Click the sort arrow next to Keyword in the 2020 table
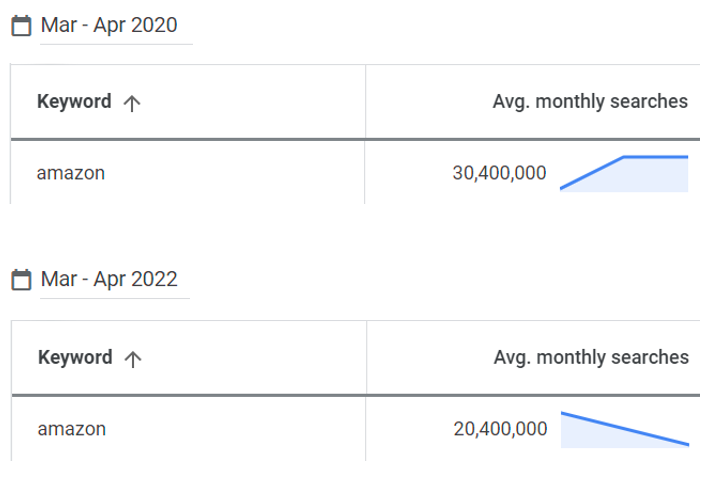Image resolution: width=709 pixels, height=480 pixels. coord(132,103)
